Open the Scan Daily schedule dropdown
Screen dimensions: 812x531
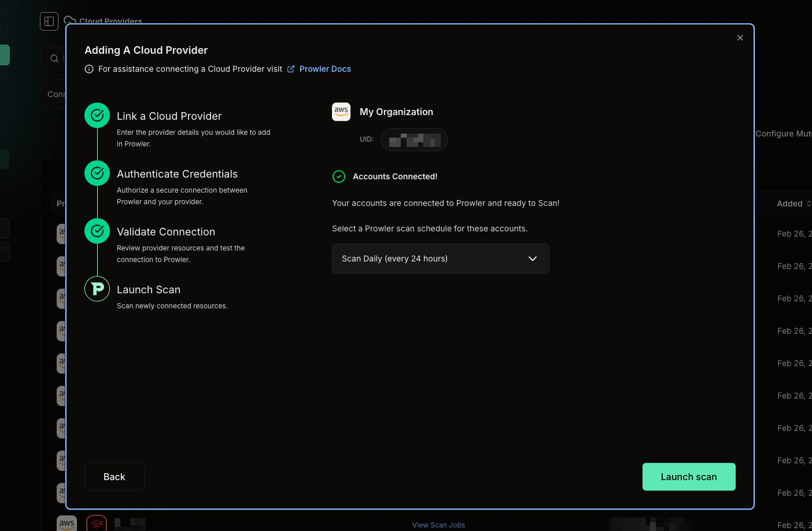click(440, 259)
